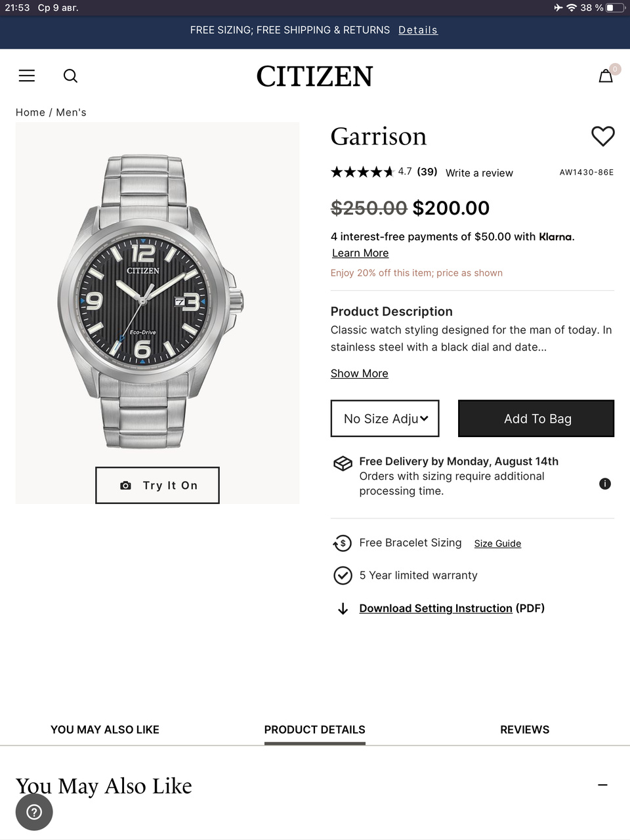Collapse the You May Also Like section
Viewport: 630px width, 840px height.
coord(602,785)
